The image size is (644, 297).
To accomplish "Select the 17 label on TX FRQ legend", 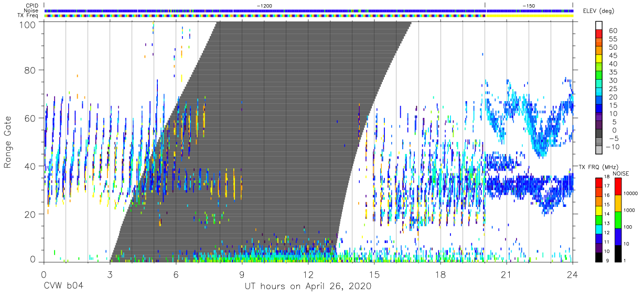I will [607, 186].
